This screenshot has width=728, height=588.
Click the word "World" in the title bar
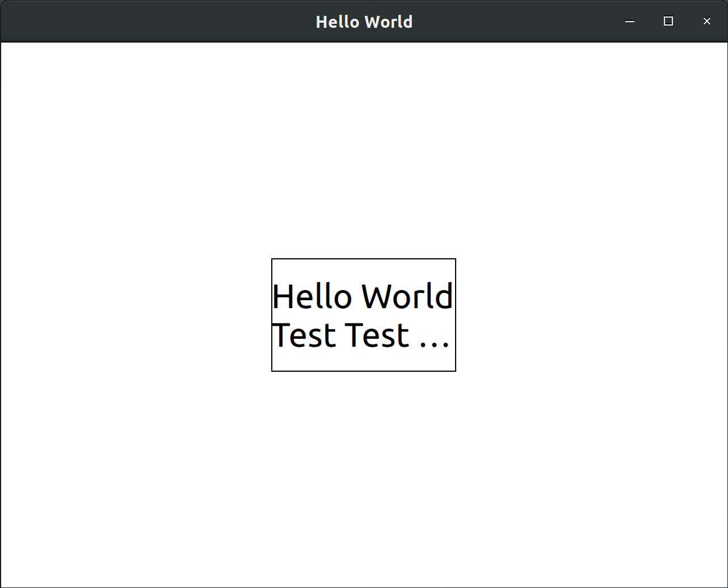tap(389, 22)
